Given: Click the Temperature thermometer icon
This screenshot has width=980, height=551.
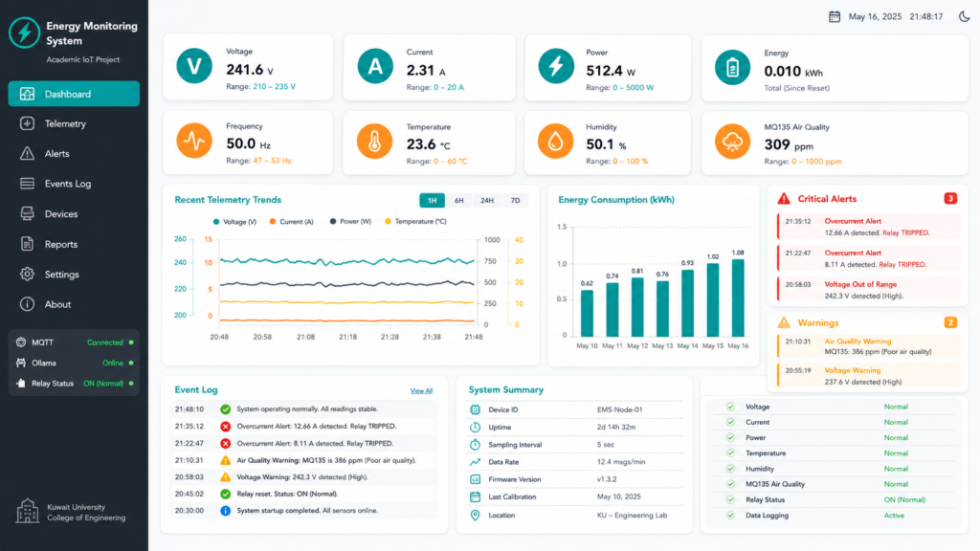Looking at the screenshot, I should click(x=374, y=142).
